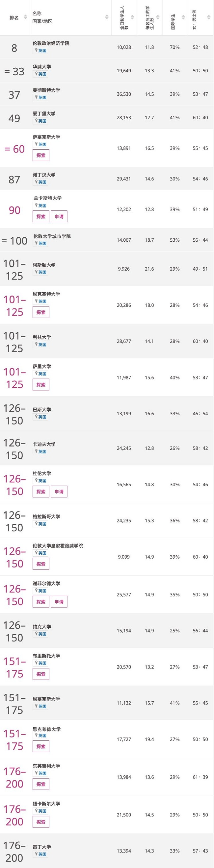
Task: Sort by 女：男比例 column arrows
Action: click(x=209, y=17)
